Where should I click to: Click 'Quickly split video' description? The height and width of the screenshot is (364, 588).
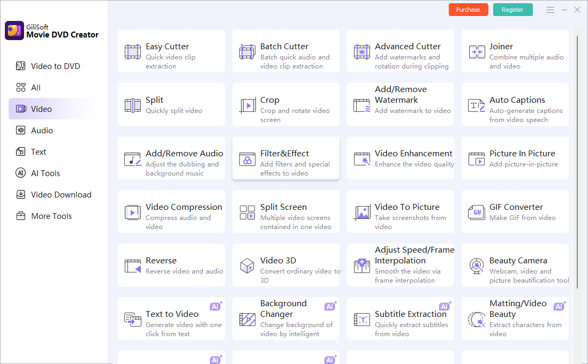pyautogui.click(x=174, y=111)
